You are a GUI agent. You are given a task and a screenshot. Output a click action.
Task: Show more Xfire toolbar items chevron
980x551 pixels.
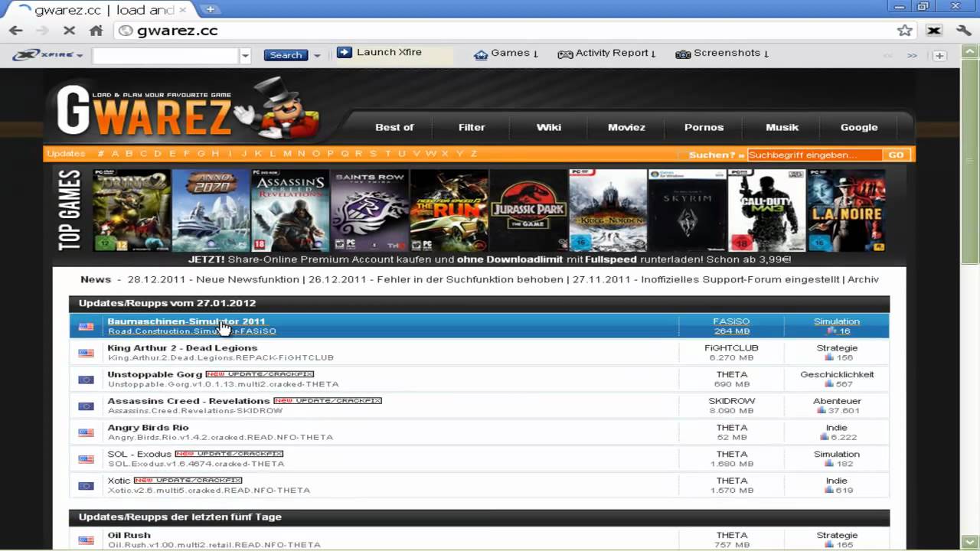(x=912, y=55)
